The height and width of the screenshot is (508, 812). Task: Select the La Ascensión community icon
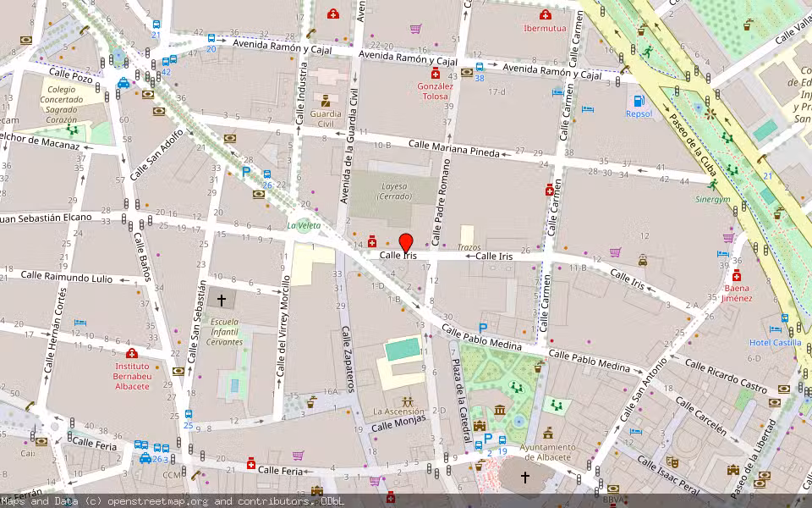tap(408, 401)
